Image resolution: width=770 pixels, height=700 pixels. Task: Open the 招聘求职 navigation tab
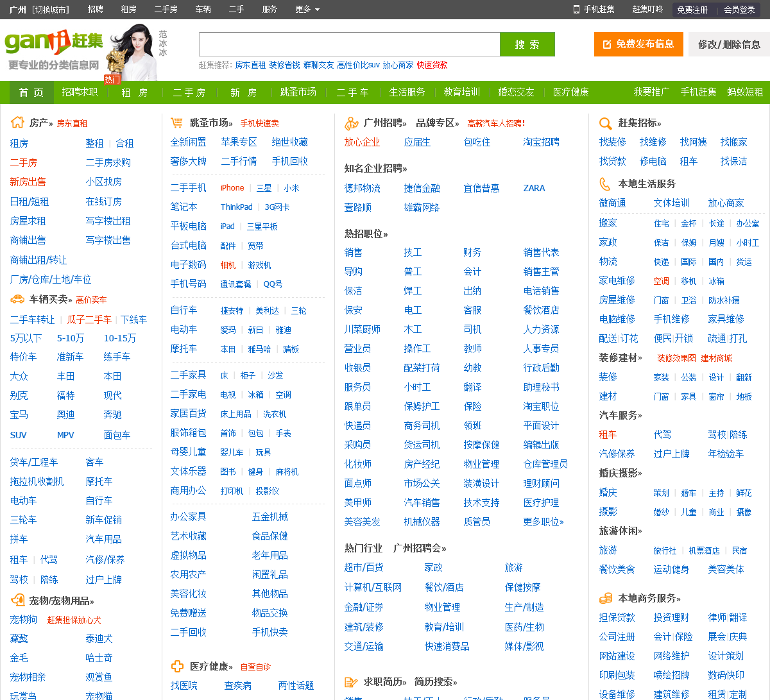(80, 92)
